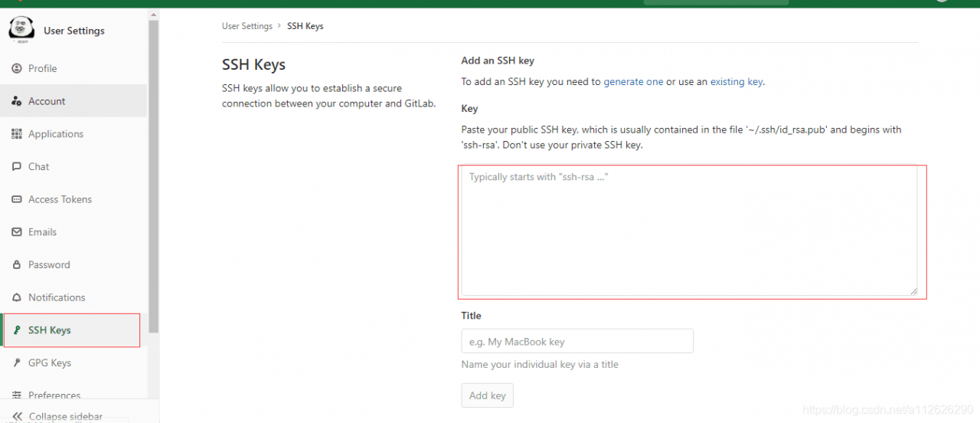Click the SSH Keys key icon
The image size is (980, 423).
coord(17,330)
